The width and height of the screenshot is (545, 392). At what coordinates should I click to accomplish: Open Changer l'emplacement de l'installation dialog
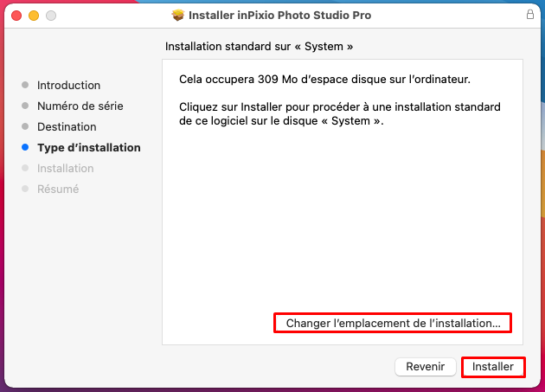coord(393,323)
